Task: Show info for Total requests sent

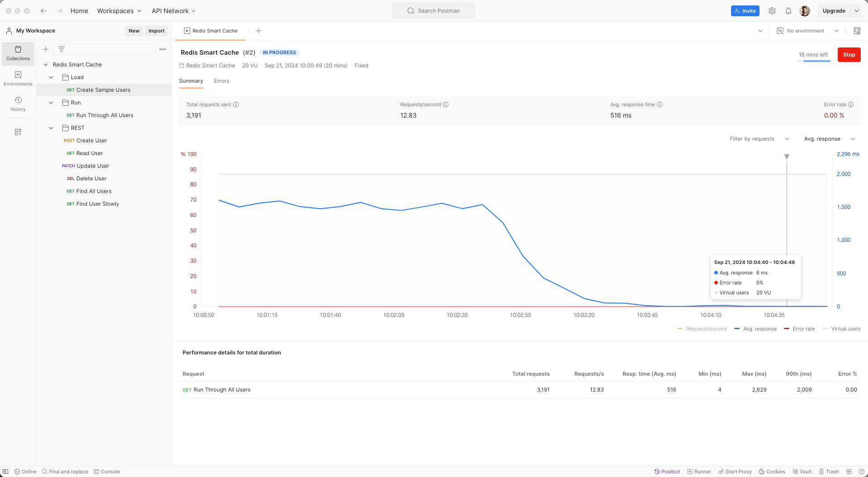Action: point(236,104)
